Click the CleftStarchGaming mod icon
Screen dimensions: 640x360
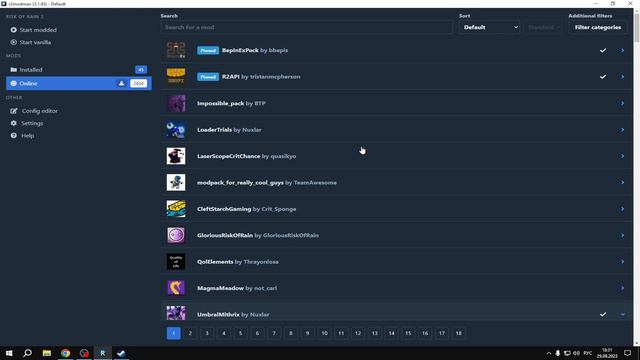pyautogui.click(x=176, y=209)
